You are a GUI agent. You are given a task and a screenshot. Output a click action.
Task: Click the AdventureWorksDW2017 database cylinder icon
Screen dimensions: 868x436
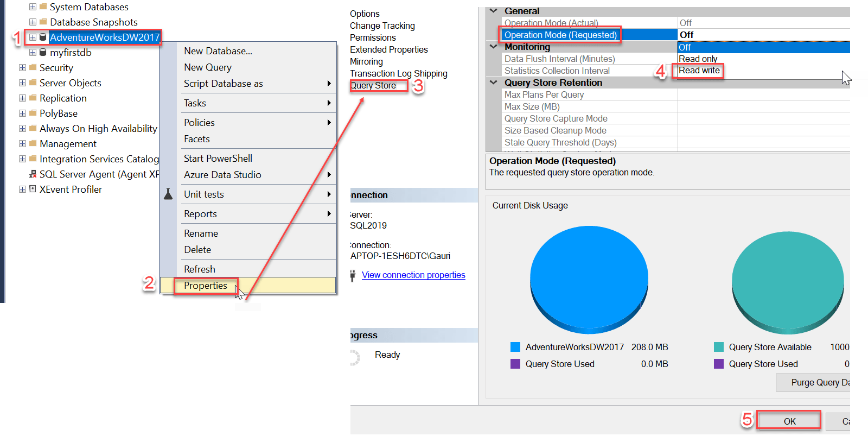pyautogui.click(x=43, y=37)
